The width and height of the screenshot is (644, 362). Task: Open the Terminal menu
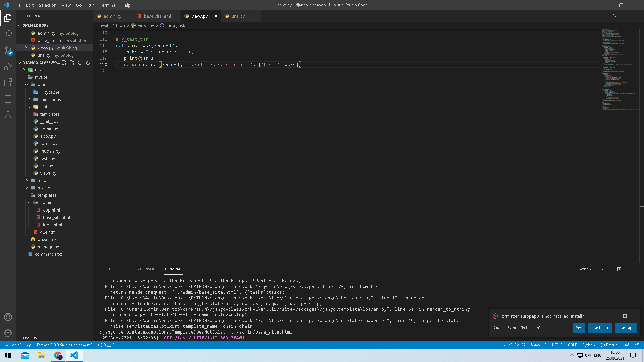coord(108,5)
